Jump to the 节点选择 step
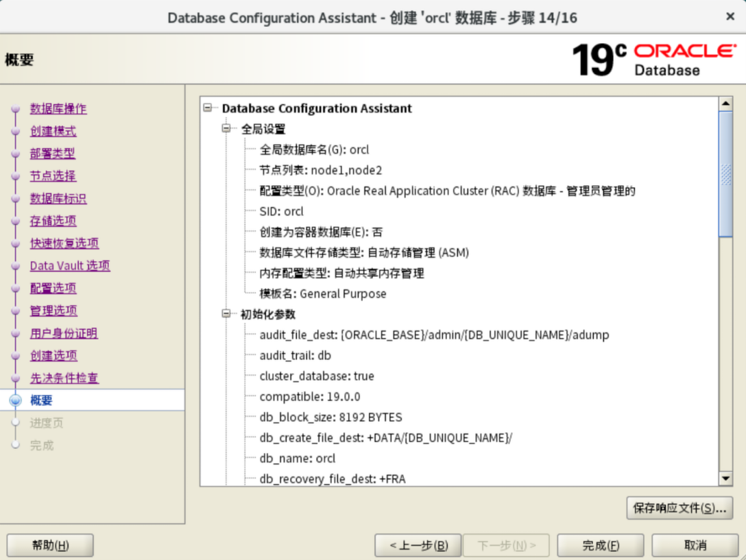Viewport: 746px width, 560px height. (53, 175)
